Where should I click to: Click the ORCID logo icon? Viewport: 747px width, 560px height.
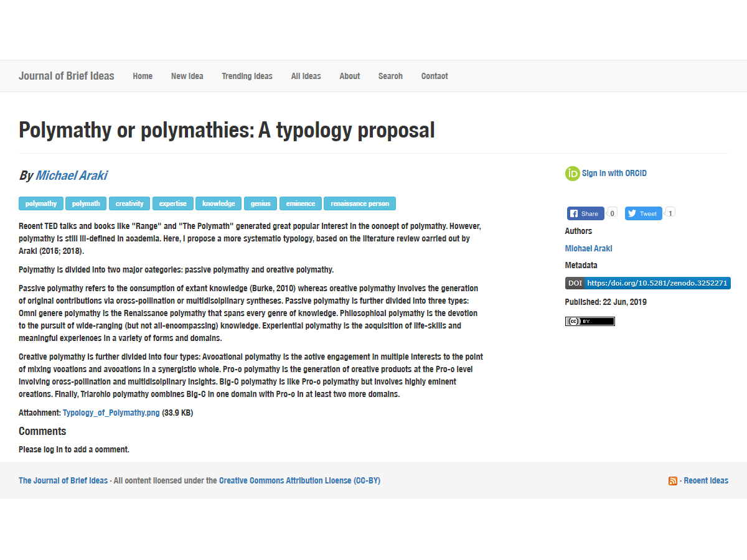[x=572, y=174]
